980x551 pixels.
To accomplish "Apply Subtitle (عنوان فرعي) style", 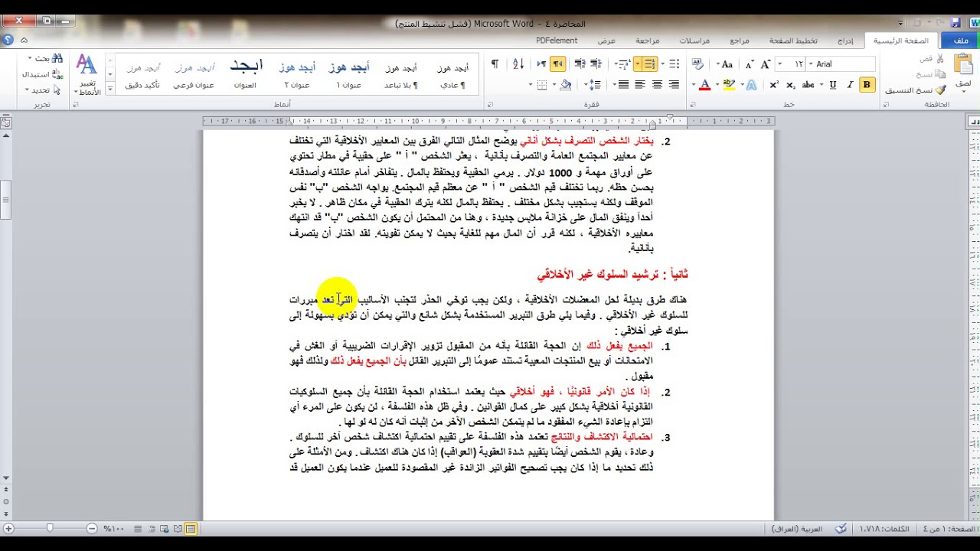I will point(194,75).
